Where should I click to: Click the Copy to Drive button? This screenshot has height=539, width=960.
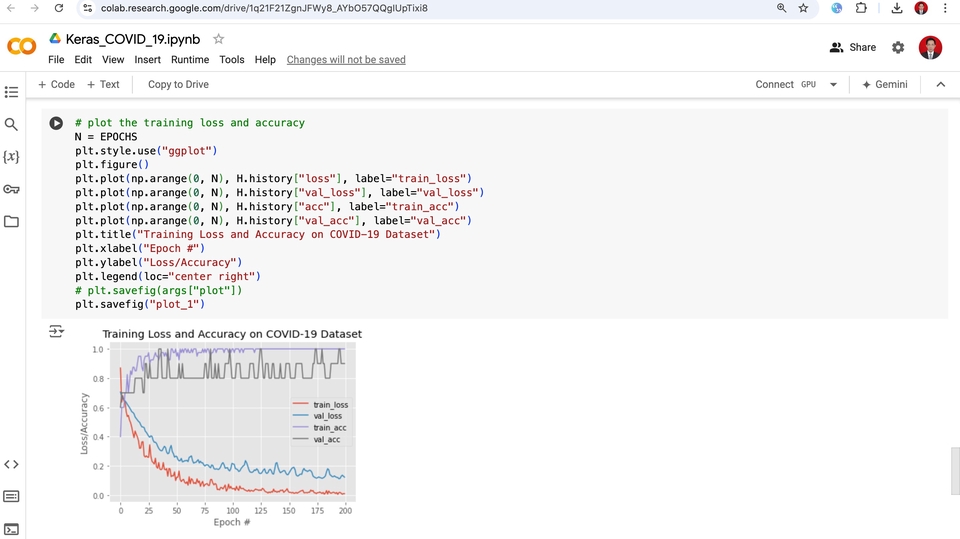point(178,85)
